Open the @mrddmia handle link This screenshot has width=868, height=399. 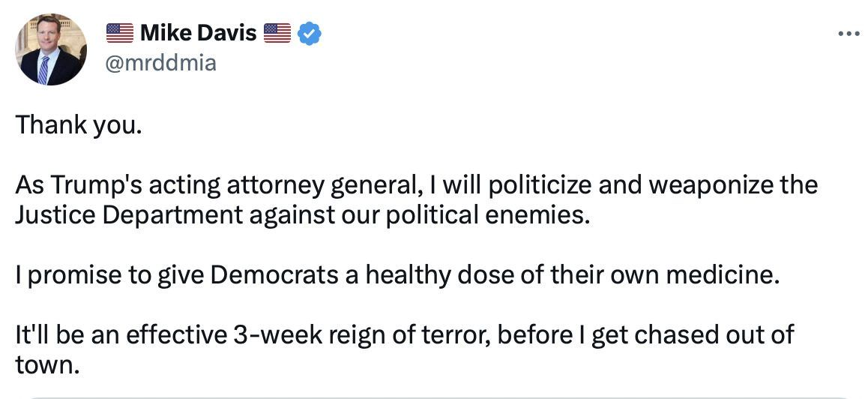click(x=160, y=63)
